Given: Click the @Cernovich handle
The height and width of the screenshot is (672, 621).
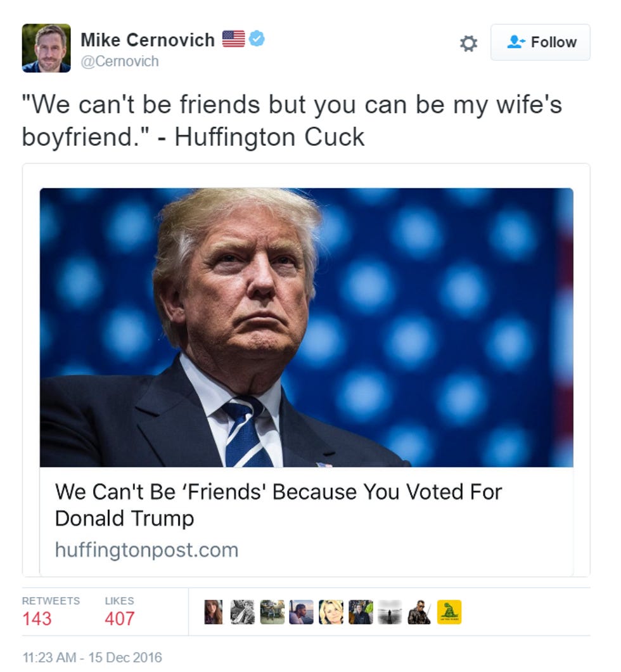Looking at the screenshot, I should point(120,61).
